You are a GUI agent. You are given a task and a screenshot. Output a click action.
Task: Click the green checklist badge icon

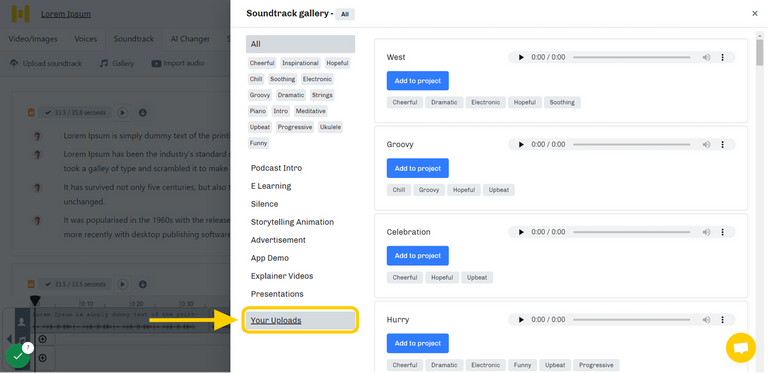18,356
